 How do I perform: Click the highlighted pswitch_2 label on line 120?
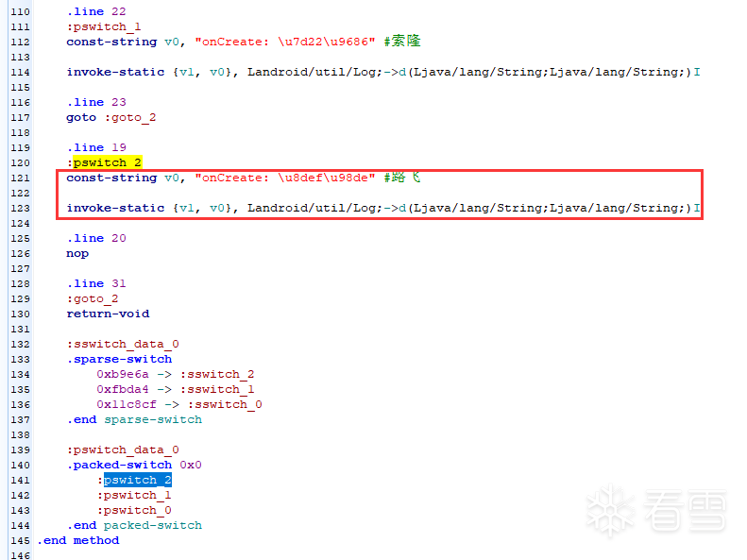108,162
